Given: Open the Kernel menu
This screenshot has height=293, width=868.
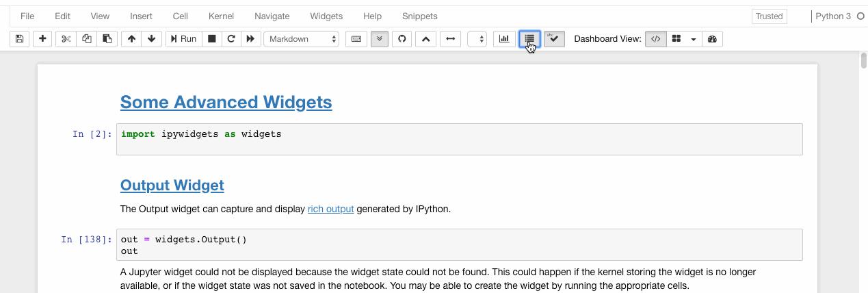Looking at the screenshot, I should point(221,16).
